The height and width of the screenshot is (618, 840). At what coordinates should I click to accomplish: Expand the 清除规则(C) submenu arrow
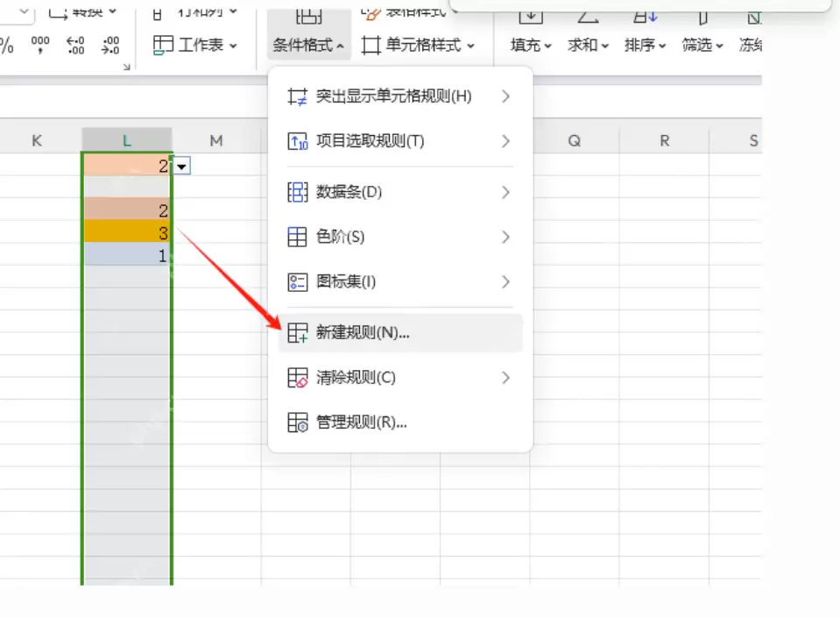pos(505,378)
